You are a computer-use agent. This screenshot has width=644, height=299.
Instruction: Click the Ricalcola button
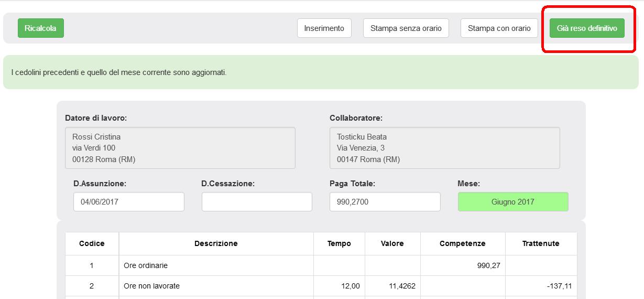40,28
